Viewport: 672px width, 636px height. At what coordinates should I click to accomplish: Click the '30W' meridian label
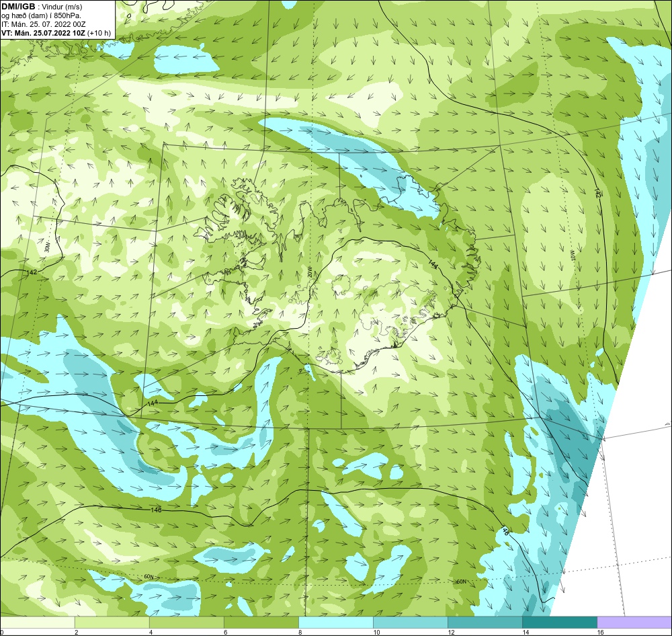click(x=47, y=248)
